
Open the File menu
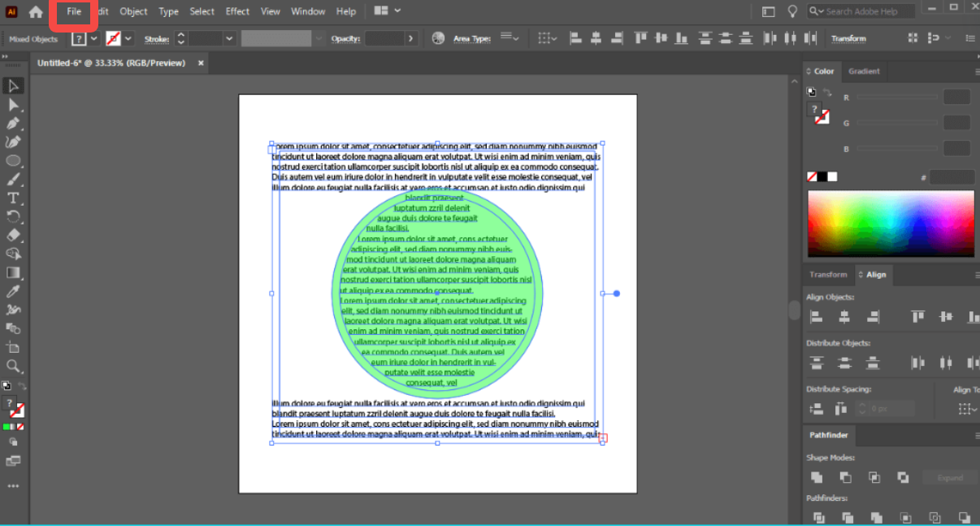coord(73,11)
